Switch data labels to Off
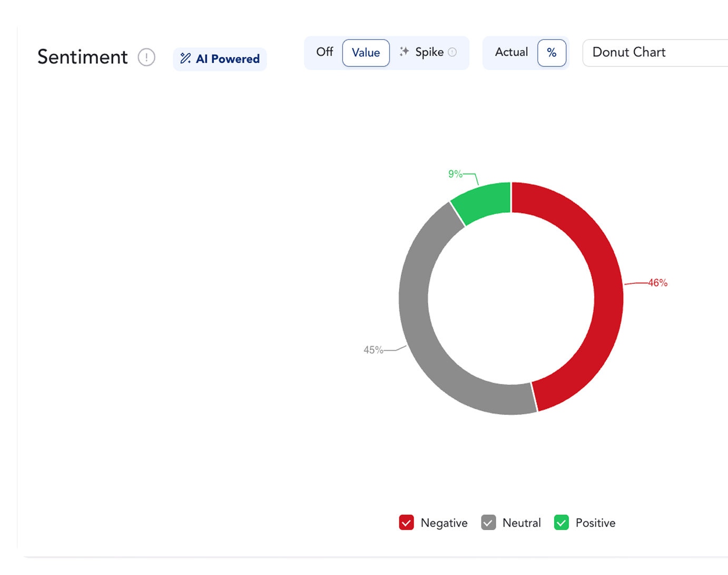This screenshot has height=575, width=728. (324, 52)
